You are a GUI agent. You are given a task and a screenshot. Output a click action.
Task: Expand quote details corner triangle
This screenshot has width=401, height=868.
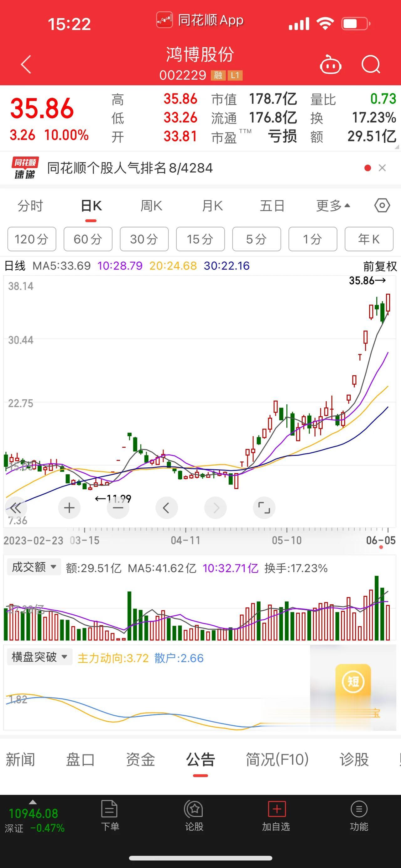point(397,147)
